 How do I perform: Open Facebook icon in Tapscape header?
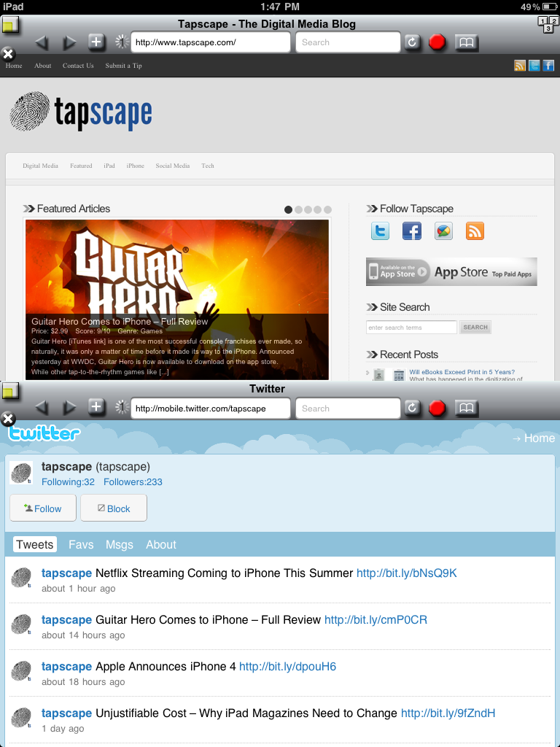tap(548, 66)
